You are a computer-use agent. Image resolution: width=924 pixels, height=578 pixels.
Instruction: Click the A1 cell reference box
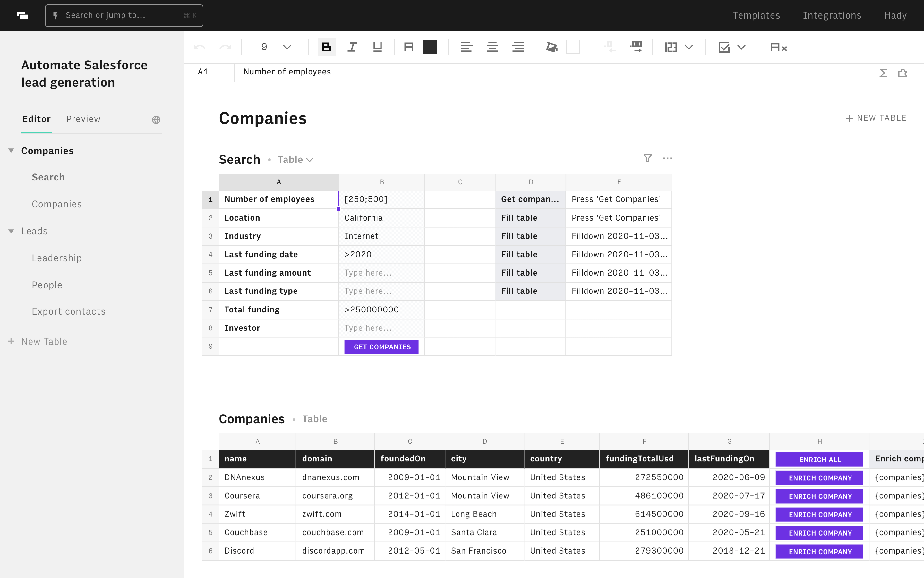tap(209, 72)
